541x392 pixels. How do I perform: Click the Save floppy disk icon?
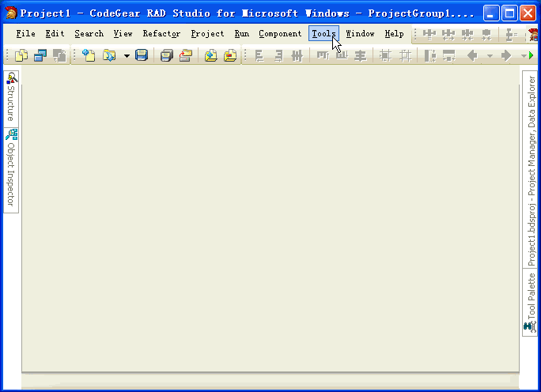[x=142, y=55]
